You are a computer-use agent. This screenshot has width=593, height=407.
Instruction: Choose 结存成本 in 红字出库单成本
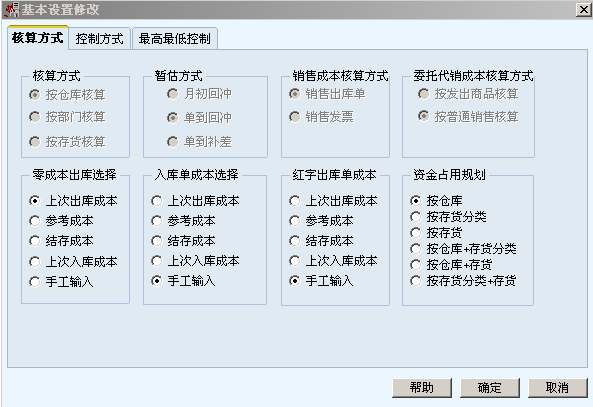(x=321, y=241)
